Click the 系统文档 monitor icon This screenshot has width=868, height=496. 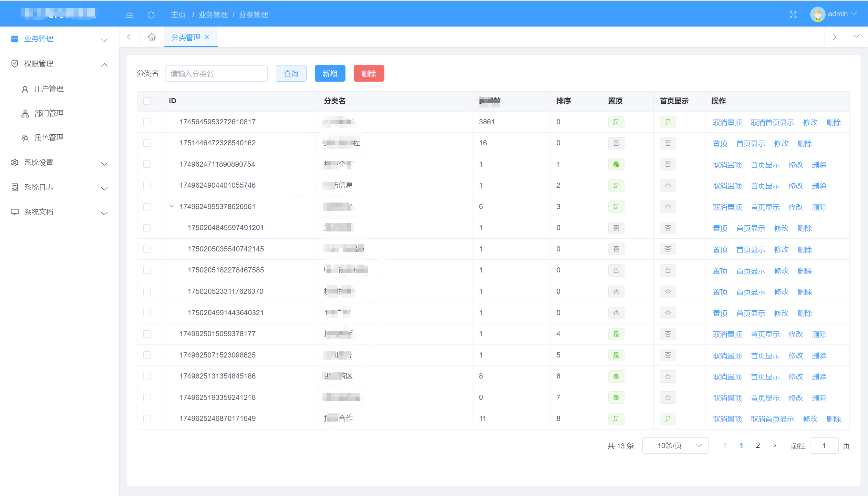(x=14, y=212)
